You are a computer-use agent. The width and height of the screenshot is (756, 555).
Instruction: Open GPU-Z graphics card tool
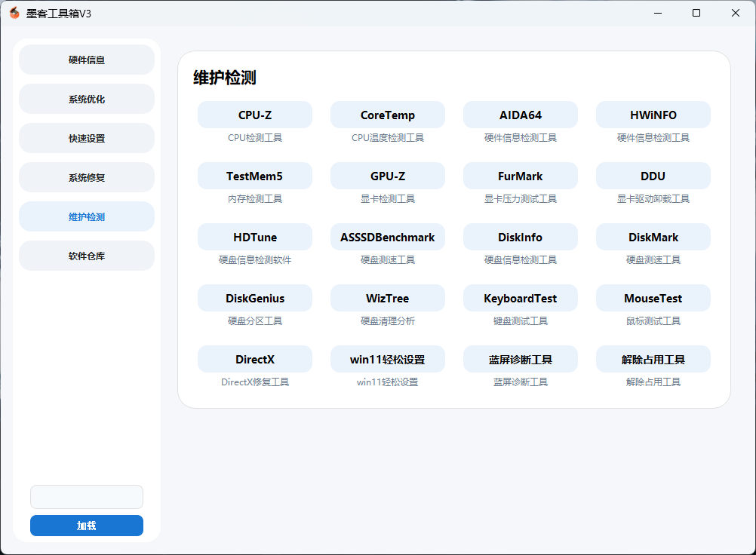(387, 176)
